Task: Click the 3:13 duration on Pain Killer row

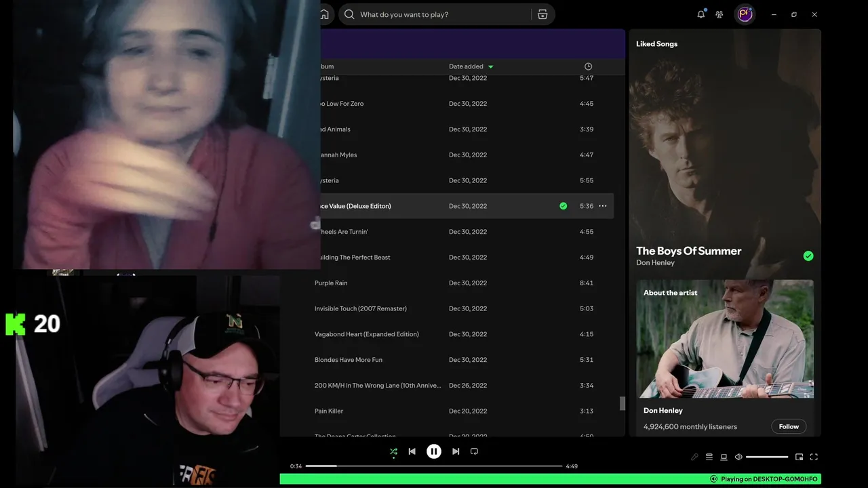Action: pos(587,411)
